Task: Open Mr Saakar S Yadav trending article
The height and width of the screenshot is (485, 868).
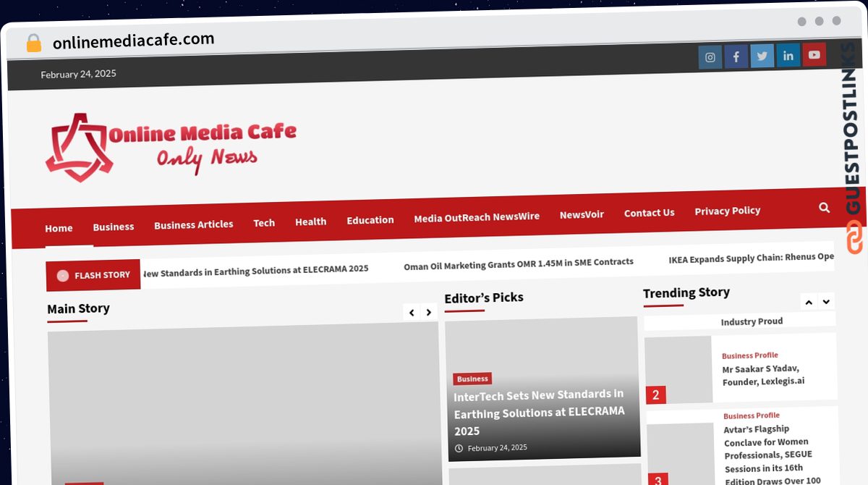Action: pos(763,375)
